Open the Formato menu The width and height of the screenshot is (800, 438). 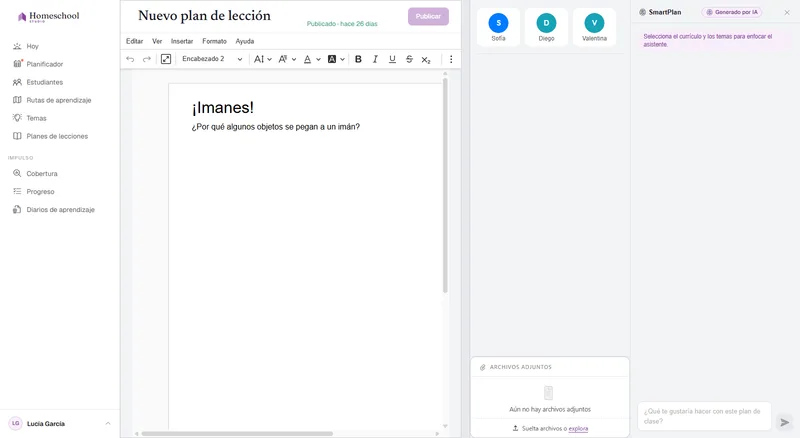pos(214,41)
